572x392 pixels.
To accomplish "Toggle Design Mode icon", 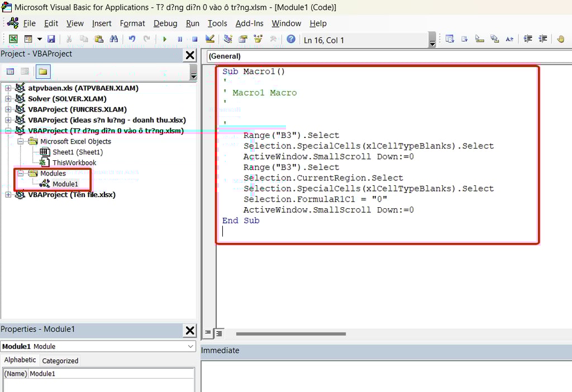I will (x=210, y=39).
